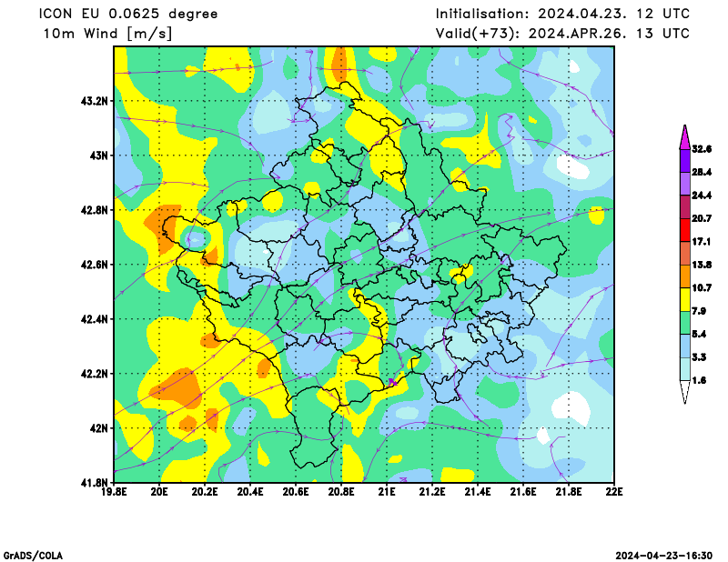Click the red legend color swatch
Viewport: 728px width, 562px height.
pyautogui.click(x=685, y=230)
